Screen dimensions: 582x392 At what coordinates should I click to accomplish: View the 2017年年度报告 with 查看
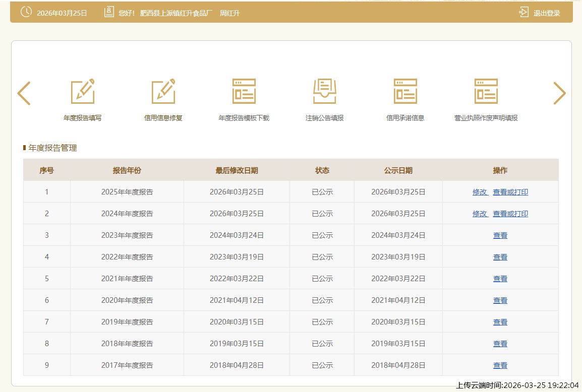tap(500, 365)
